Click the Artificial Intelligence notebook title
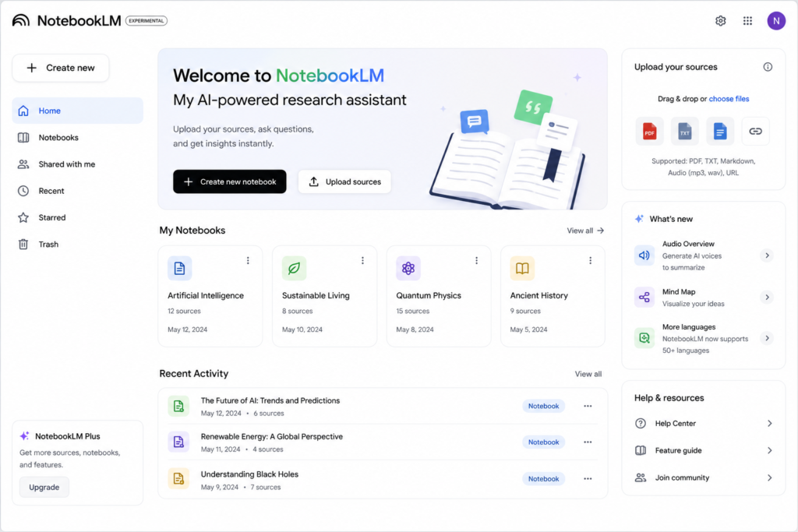The width and height of the screenshot is (798, 532). pyautogui.click(x=206, y=295)
